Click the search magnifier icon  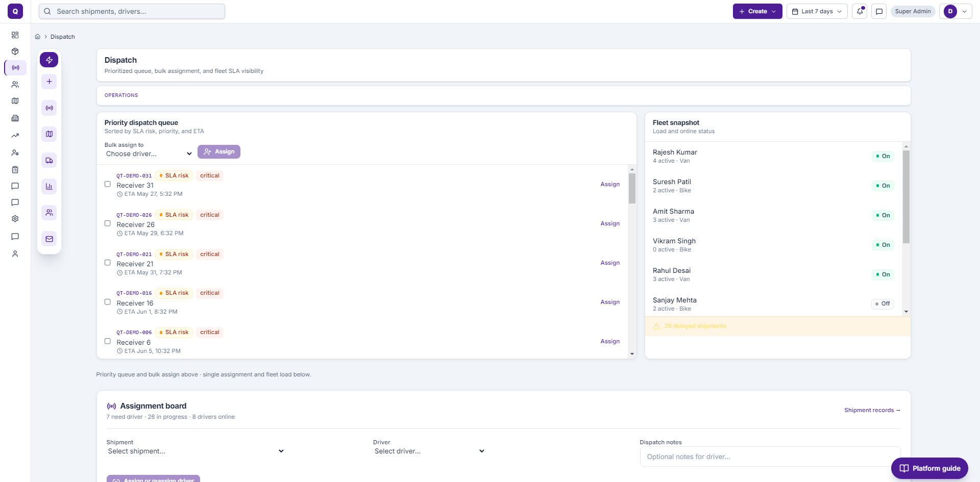pos(47,11)
